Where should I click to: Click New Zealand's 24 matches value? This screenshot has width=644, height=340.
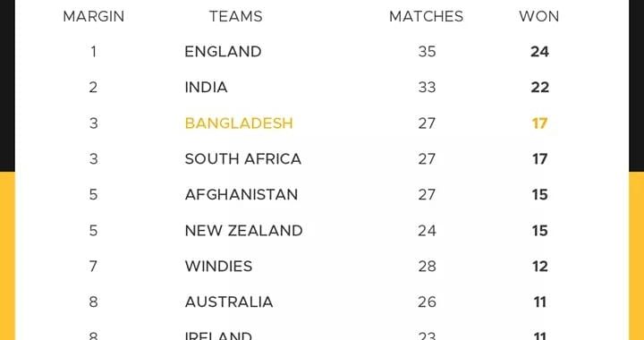(427, 230)
